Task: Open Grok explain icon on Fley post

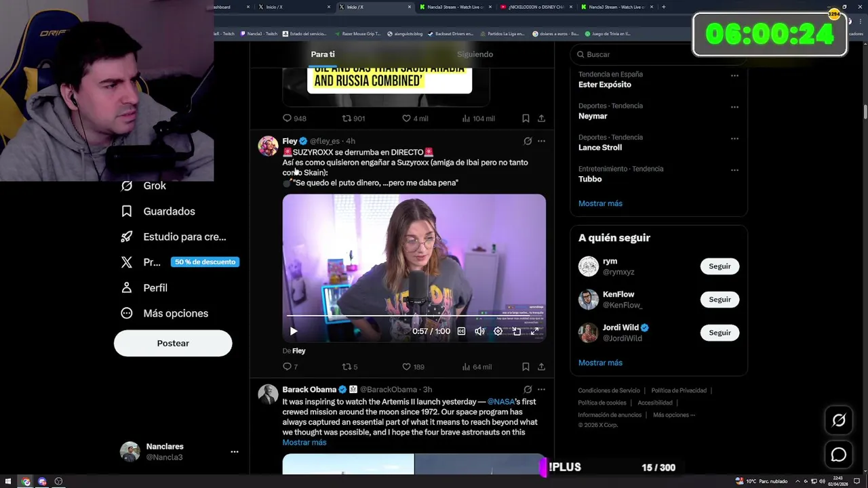Action: point(528,141)
